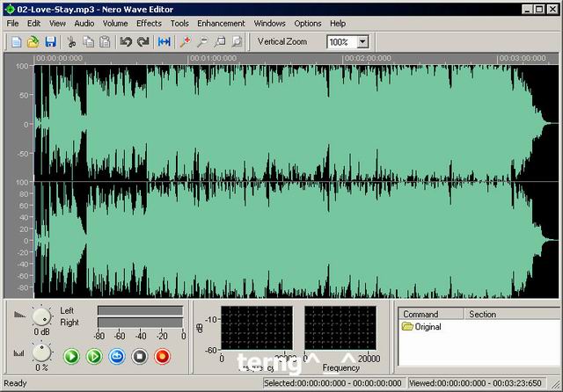
Task: Open the View menu
Action: (x=57, y=24)
